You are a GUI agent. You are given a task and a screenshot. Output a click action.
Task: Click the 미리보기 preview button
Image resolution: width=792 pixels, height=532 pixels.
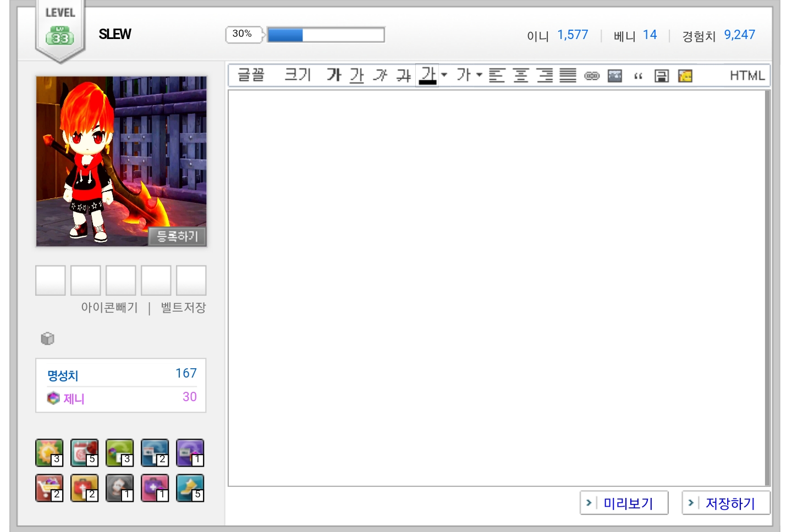[x=624, y=503]
